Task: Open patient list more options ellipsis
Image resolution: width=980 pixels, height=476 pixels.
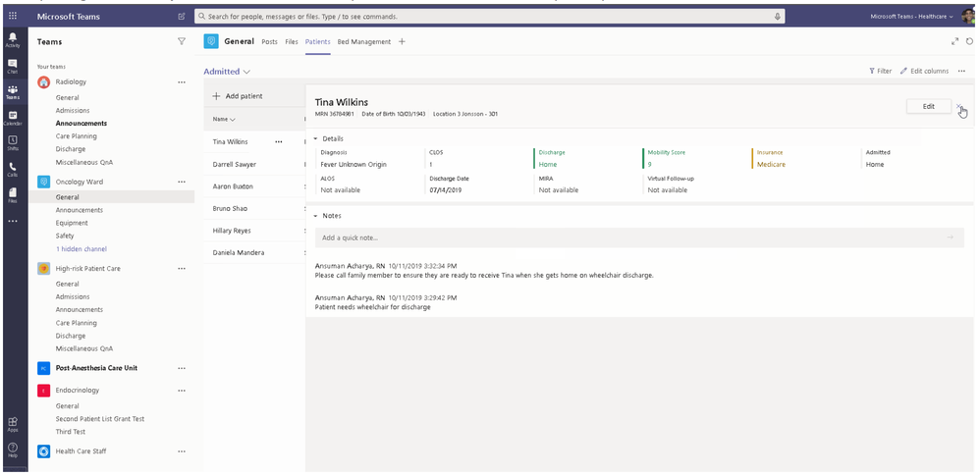Action: (x=962, y=72)
